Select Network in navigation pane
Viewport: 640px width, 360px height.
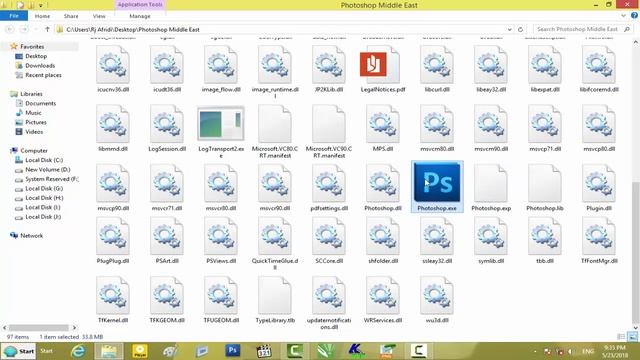pos(31,236)
